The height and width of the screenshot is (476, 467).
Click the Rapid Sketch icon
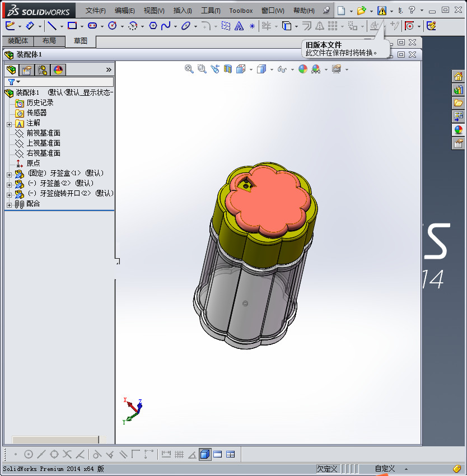point(432,26)
